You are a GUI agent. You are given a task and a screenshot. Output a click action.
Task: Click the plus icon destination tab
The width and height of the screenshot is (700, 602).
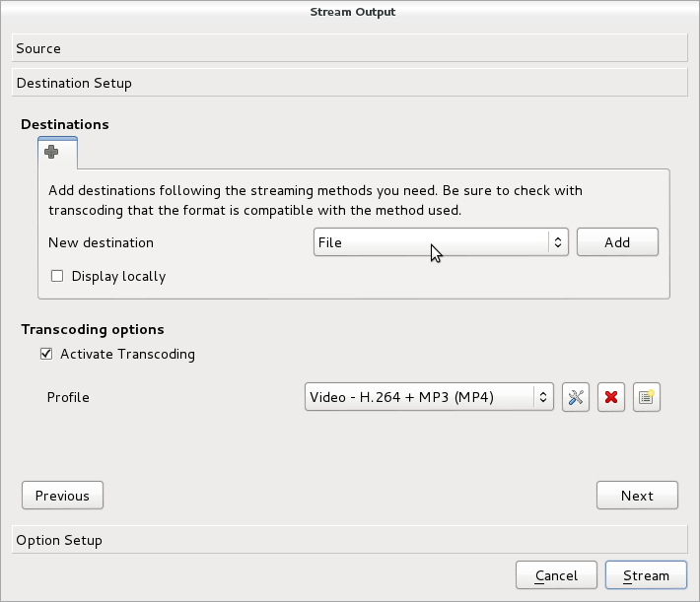pyautogui.click(x=57, y=153)
